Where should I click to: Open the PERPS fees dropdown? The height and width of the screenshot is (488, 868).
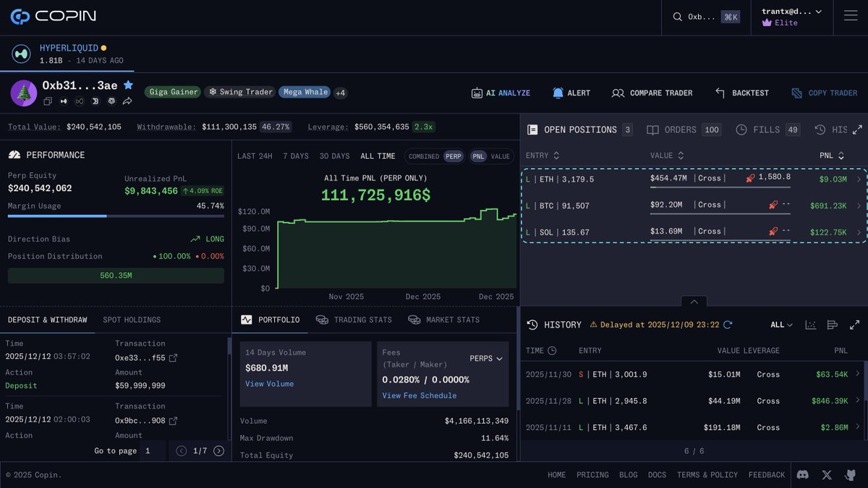(x=486, y=358)
